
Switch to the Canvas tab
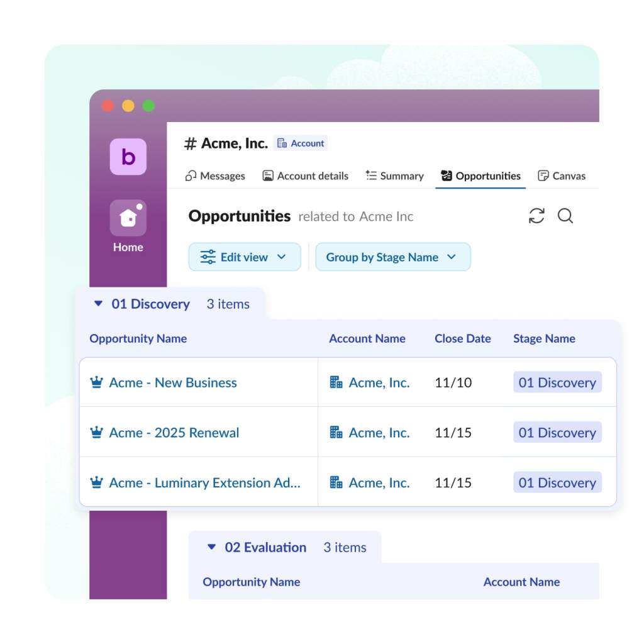(x=562, y=176)
